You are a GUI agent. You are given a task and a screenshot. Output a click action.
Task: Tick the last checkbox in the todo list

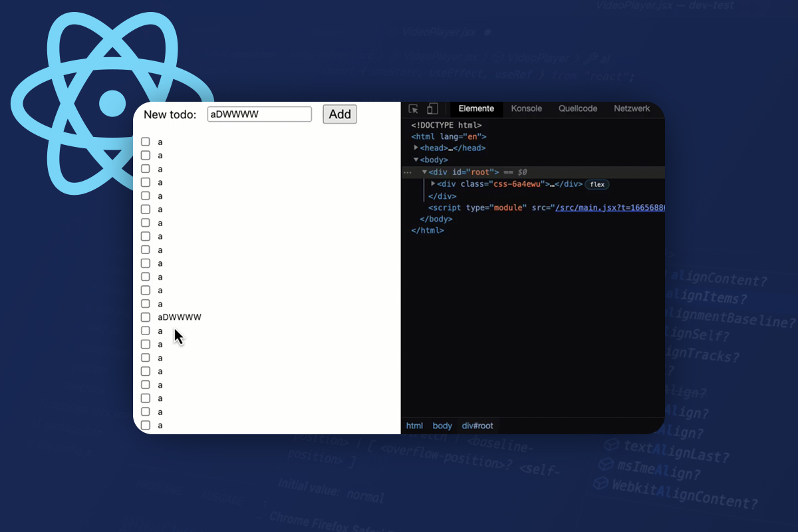(145, 425)
